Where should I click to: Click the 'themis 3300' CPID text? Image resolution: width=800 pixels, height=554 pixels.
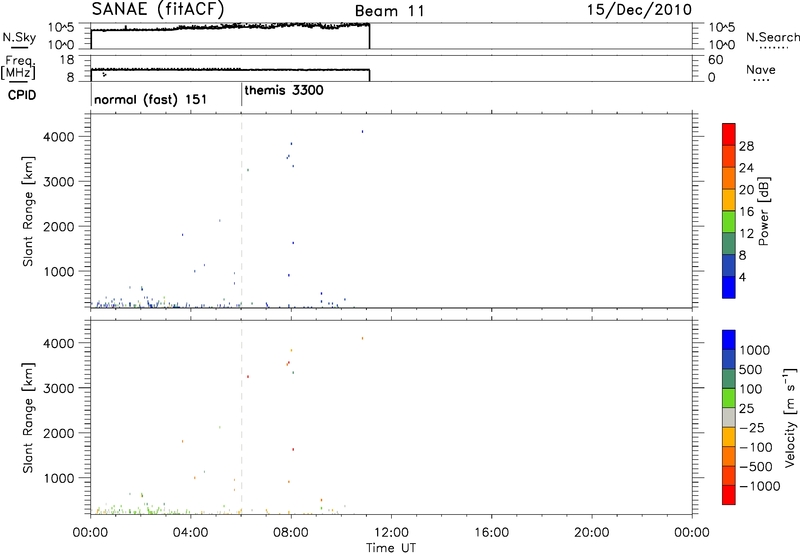pos(284,90)
